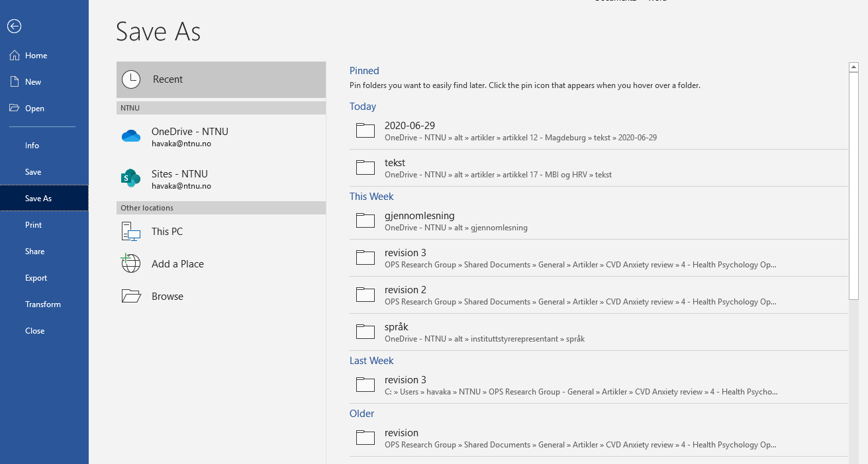Open the Print page

coord(33,225)
